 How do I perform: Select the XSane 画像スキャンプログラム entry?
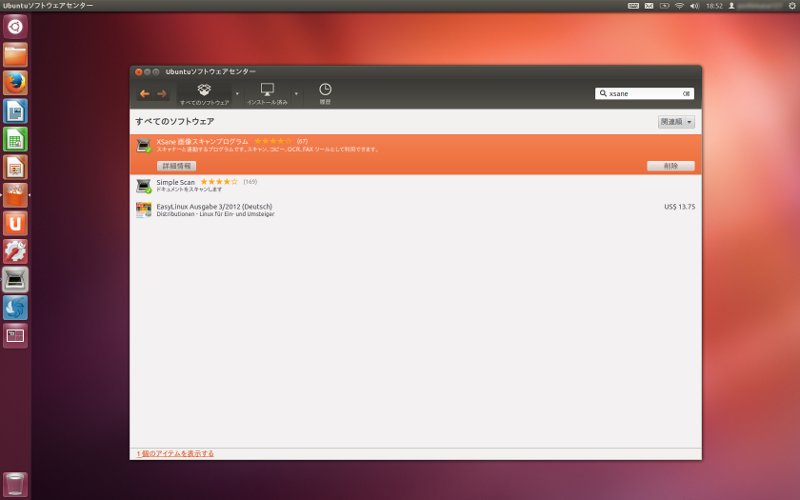click(x=416, y=154)
